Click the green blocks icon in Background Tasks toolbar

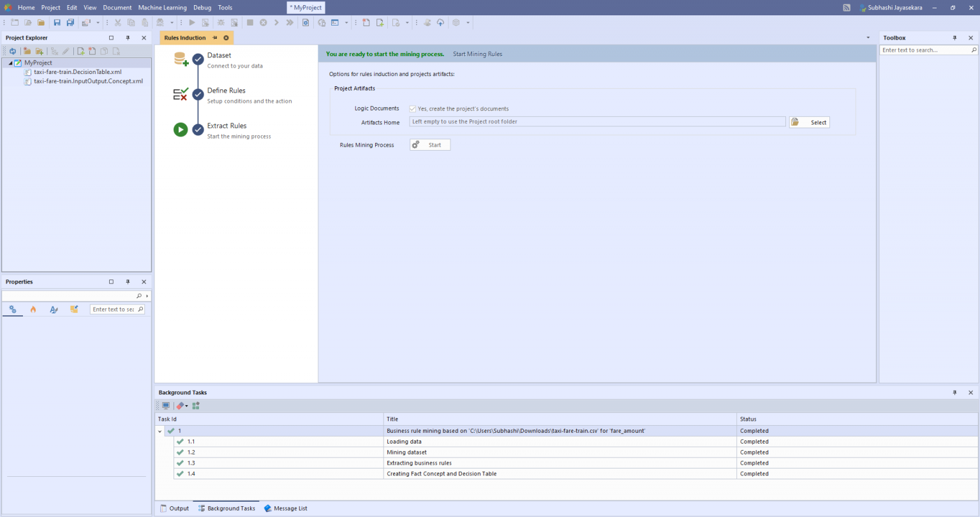click(196, 405)
